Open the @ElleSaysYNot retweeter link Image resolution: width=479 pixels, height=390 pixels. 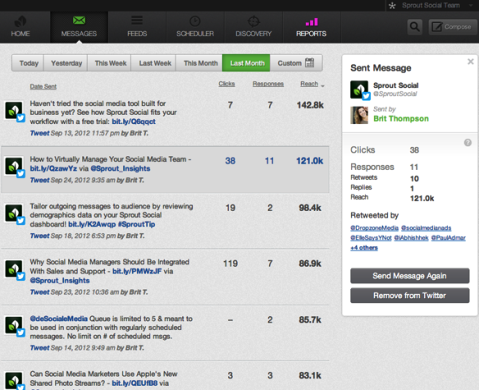tap(371, 238)
